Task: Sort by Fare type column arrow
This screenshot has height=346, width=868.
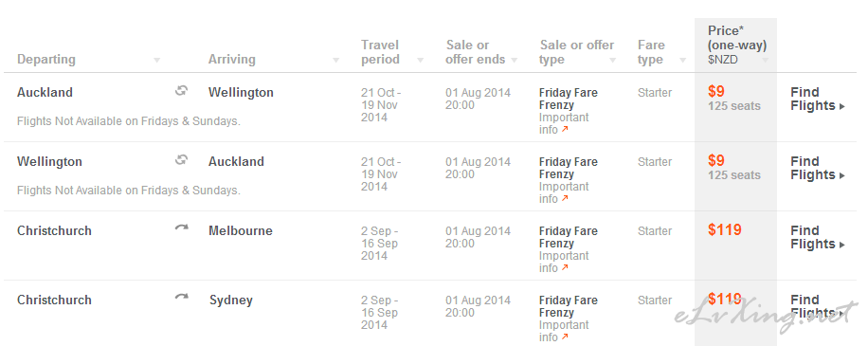Action: tap(682, 61)
